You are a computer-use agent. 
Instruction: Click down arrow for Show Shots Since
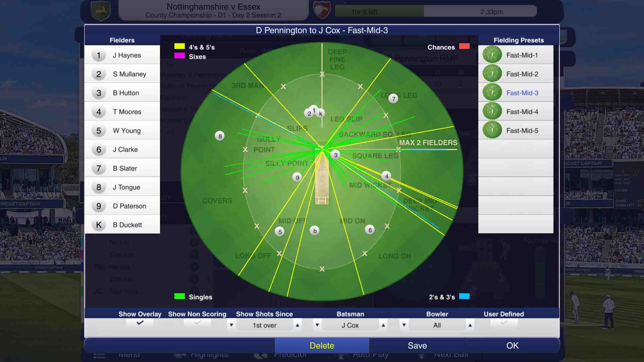[x=231, y=325]
